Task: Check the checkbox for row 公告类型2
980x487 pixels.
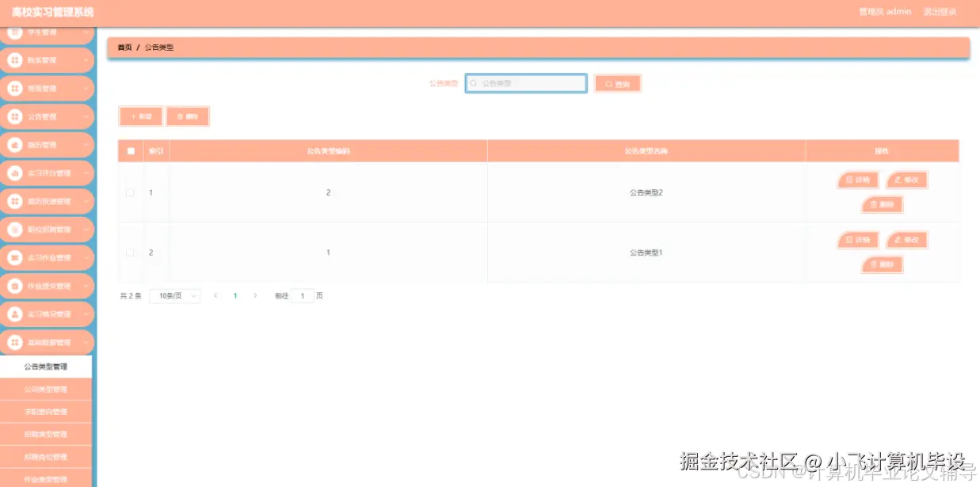Action: click(130, 192)
